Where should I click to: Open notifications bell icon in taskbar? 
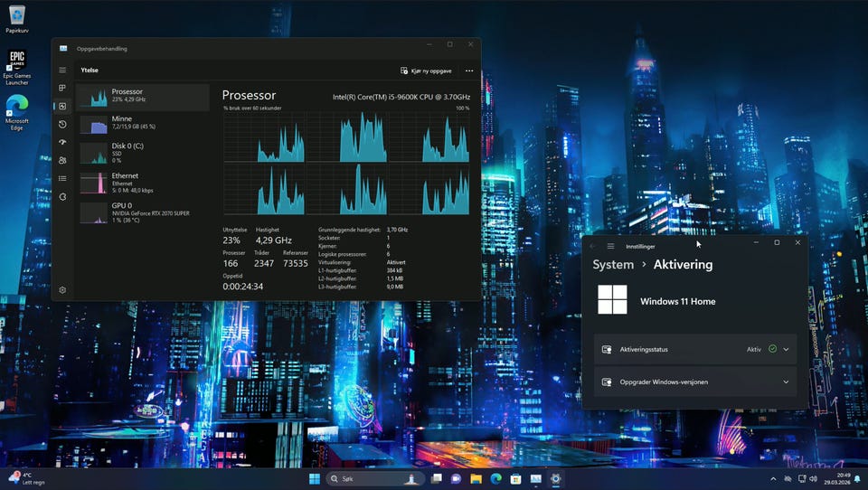tap(857, 478)
